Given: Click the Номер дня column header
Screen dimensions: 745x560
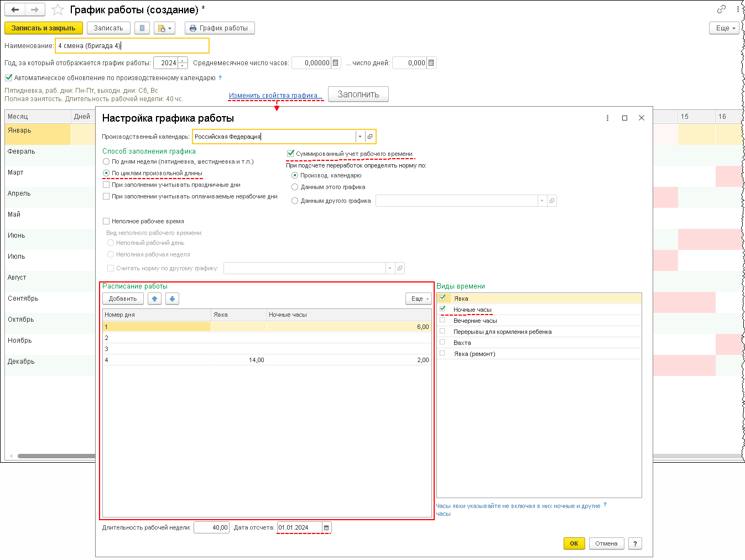Looking at the screenshot, I should coord(157,315).
